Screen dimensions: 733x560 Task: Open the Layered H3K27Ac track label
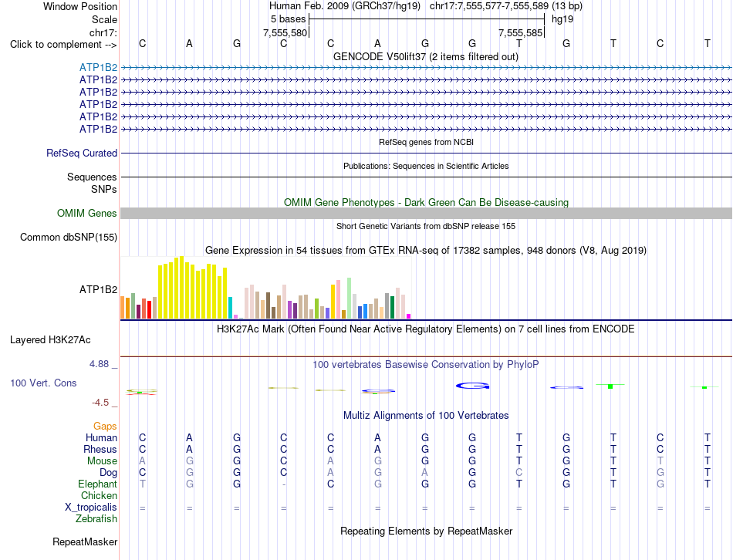[x=50, y=340]
